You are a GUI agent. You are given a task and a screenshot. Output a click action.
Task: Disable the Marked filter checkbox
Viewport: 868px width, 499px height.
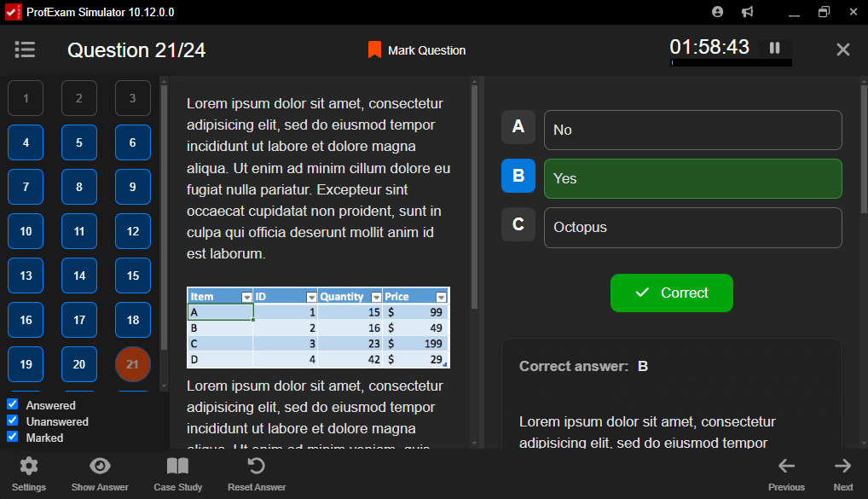click(13, 437)
